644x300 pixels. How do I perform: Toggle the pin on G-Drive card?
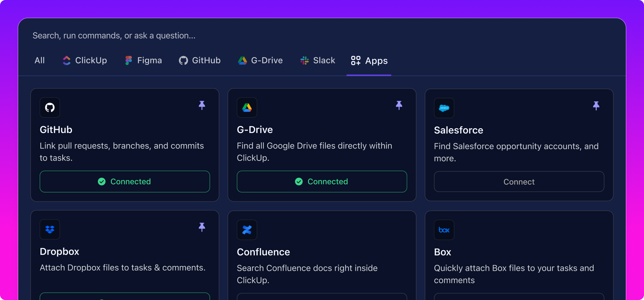[399, 105]
